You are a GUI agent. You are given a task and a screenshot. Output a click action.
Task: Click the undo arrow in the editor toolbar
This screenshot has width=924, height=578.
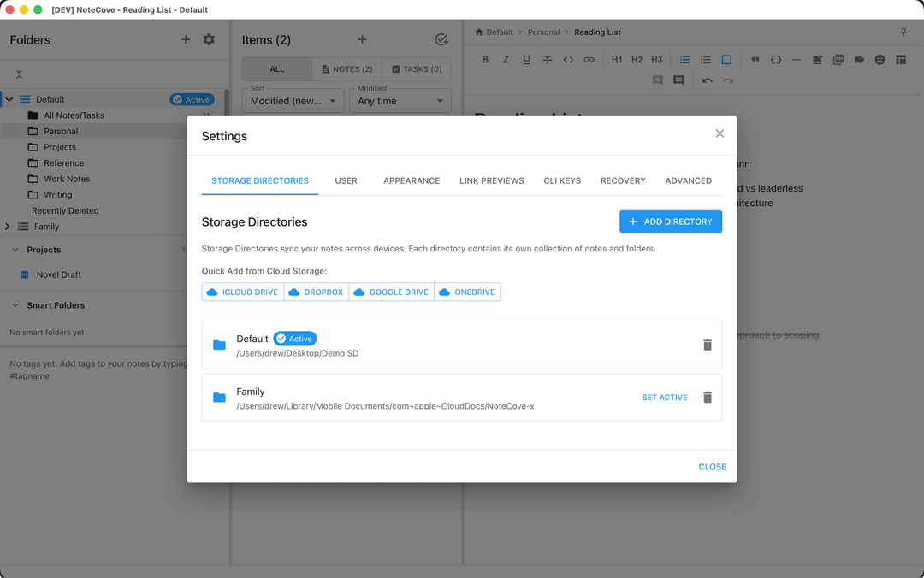click(x=708, y=80)
